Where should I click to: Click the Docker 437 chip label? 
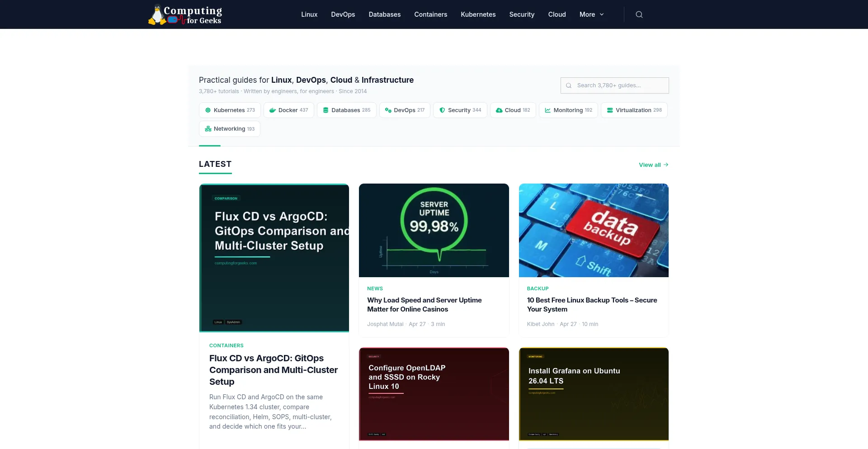tap(288, 110)
